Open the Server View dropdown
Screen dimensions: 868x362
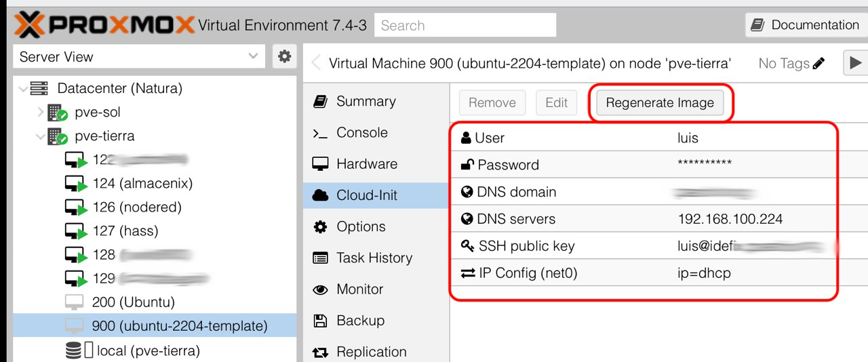139,57
